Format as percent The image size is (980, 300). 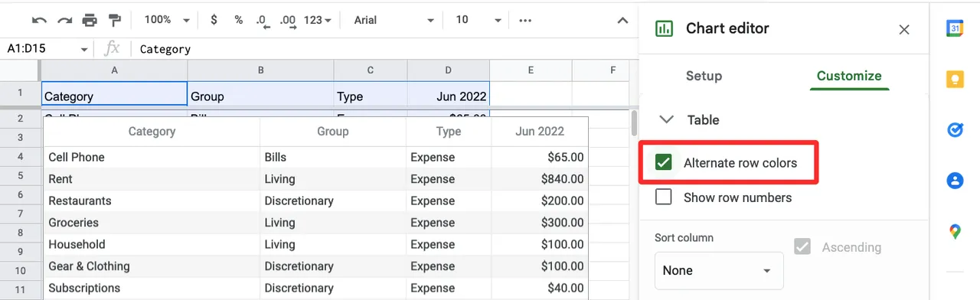click(x=238, y=20)
